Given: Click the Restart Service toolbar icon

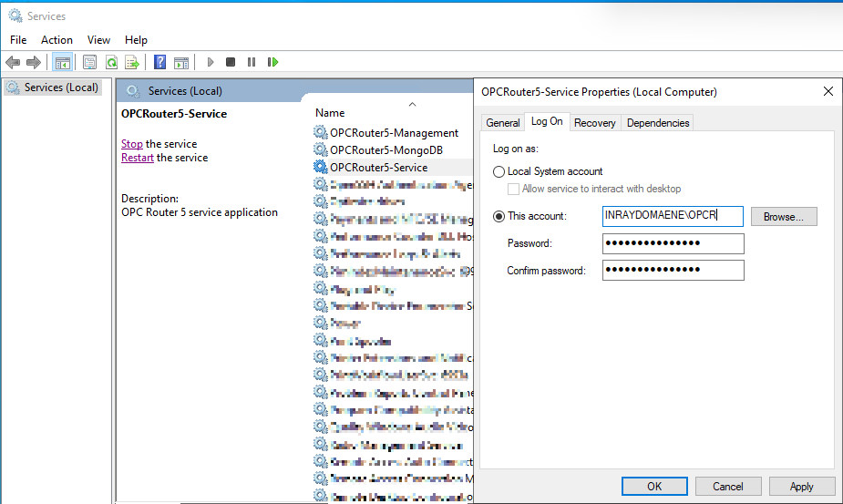Looking at the screenshot, I should tap(272, 62).
